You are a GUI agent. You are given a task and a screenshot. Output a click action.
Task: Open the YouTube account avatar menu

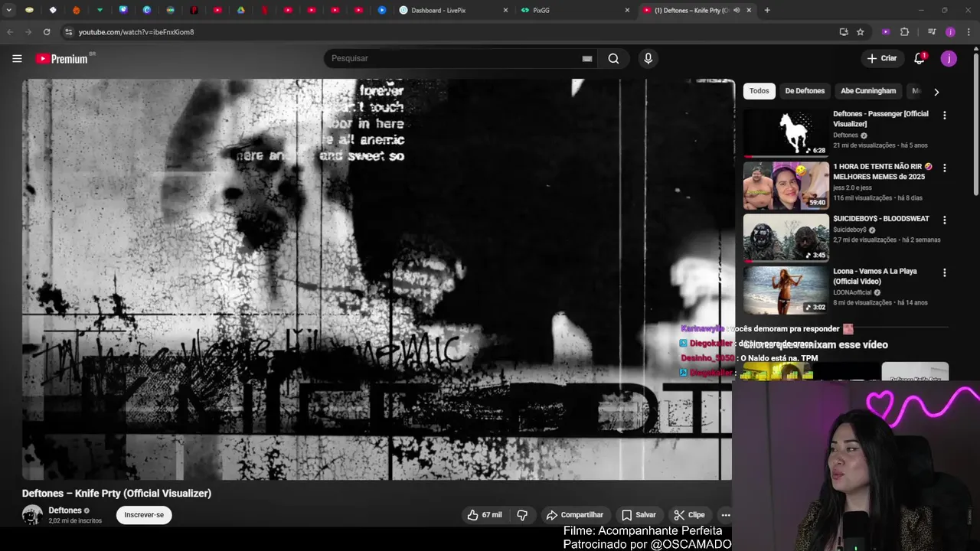tap(949, 58)
